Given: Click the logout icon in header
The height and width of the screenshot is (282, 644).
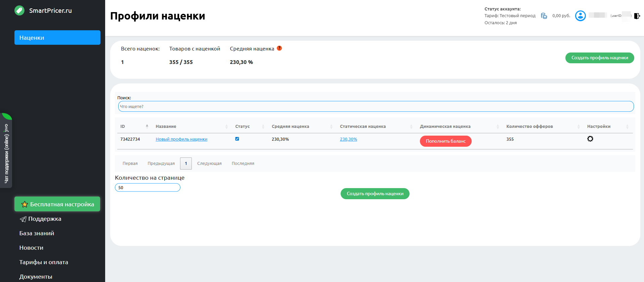Looking at the screenshot, I should coord(637,16).
